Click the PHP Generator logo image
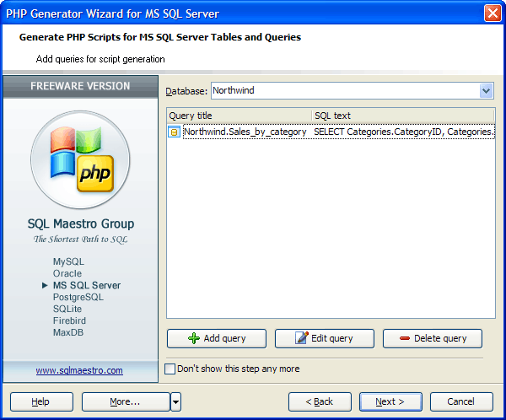This screenshot has height=420, width=506. pos(80,159)
